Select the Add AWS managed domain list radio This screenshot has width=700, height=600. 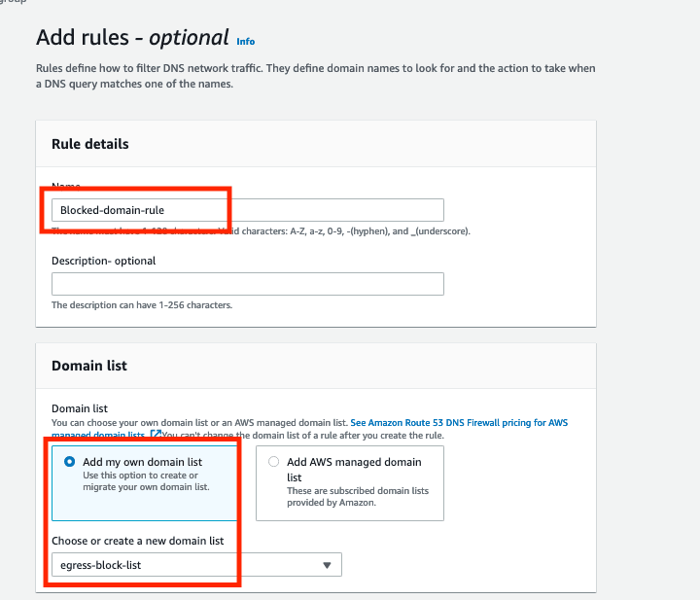tap(273, 462)
